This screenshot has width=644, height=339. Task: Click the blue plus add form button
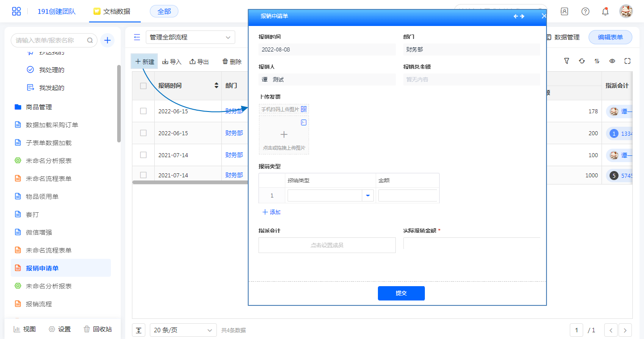(x=107, y=40)
